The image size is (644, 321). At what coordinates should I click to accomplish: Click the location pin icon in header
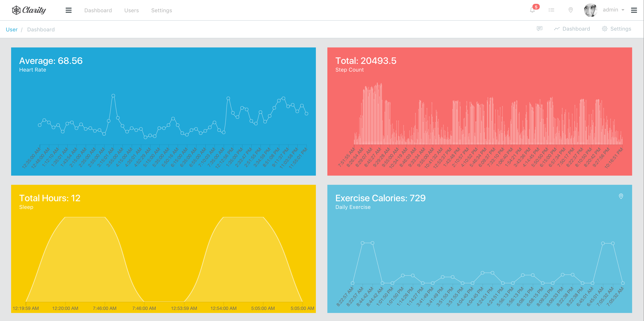571,10
